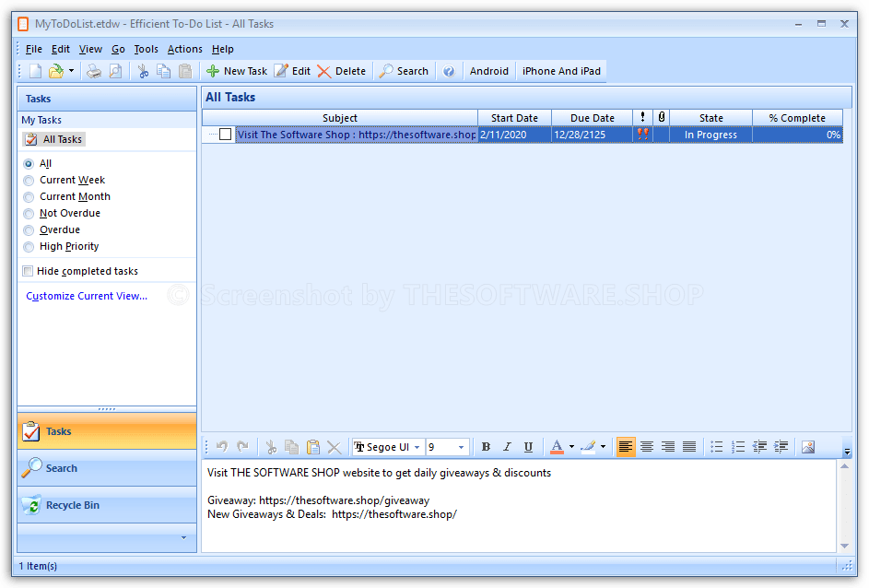The image size is (869, 588).
Task: Open the Segoe UI font family dropdown
Action: pos(417,447)
